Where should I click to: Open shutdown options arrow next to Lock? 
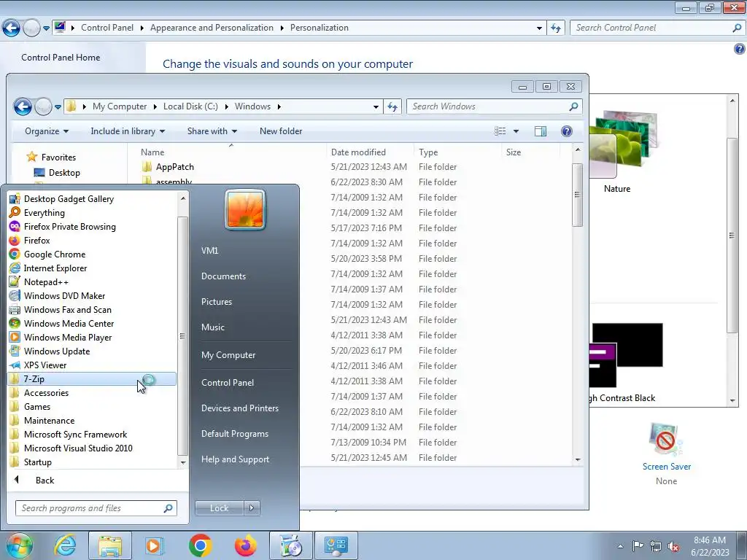pos(252,508)
